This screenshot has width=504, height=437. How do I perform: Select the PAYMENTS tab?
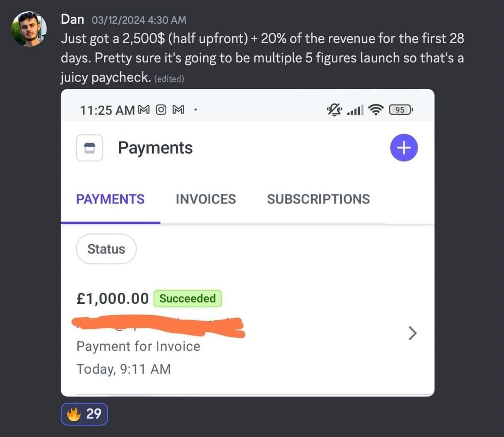coord(110,199)
